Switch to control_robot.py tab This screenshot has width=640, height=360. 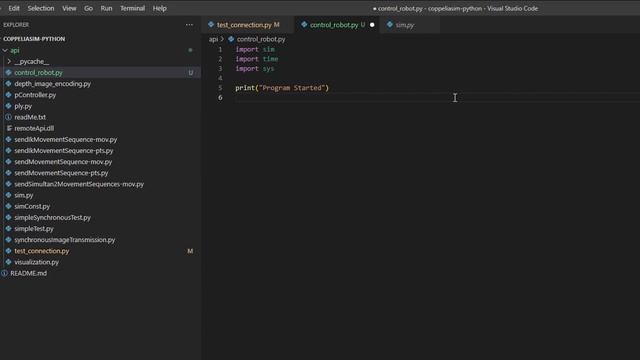(x=337, y=25)
